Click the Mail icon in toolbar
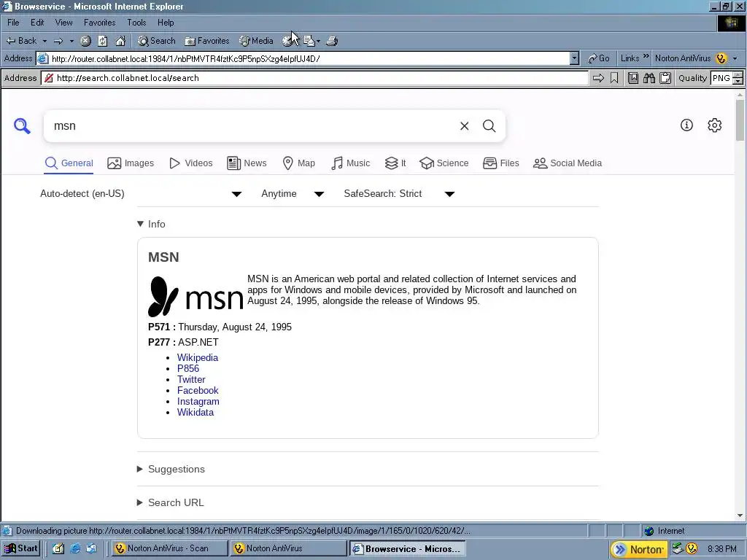 pos(309,41)
